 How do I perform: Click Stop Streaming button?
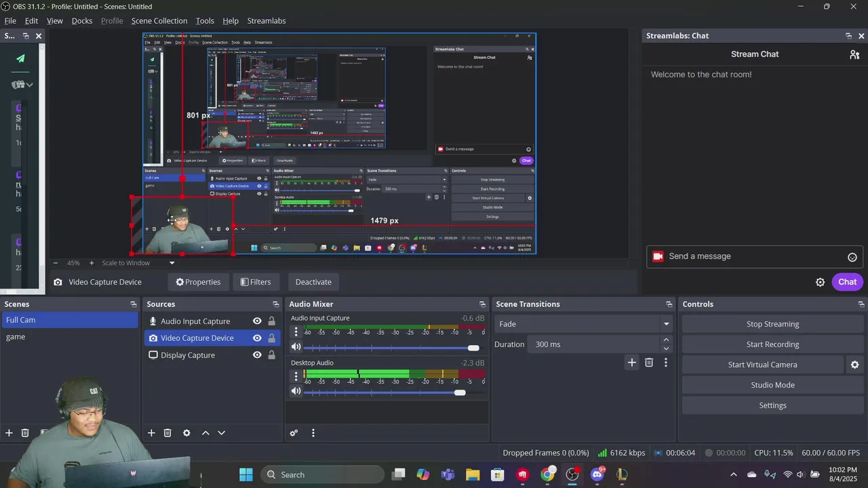point(772,324)
